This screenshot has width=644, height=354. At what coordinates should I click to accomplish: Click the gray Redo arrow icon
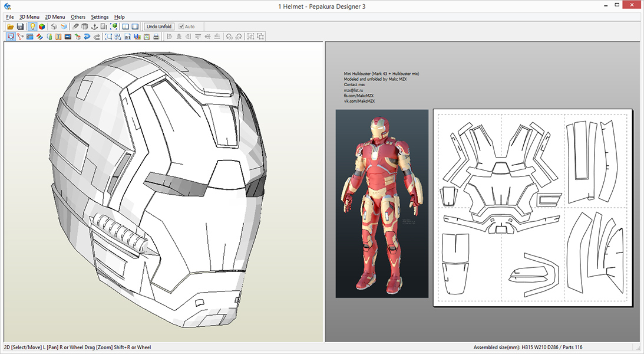click(97, 37)
